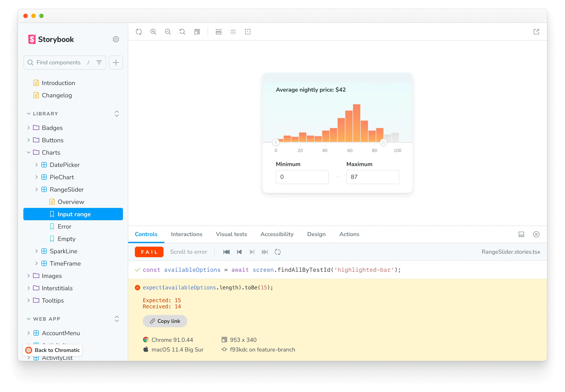Click the Maximum input field
This screenshot has width=565, height=392.
pyautogui.click(x=372, y=177)
